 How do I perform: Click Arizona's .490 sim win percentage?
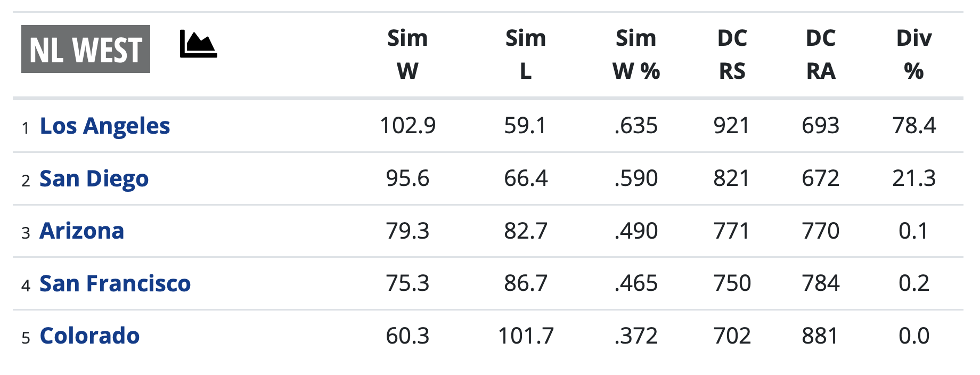pyautogui.click(x=636, y=231)
